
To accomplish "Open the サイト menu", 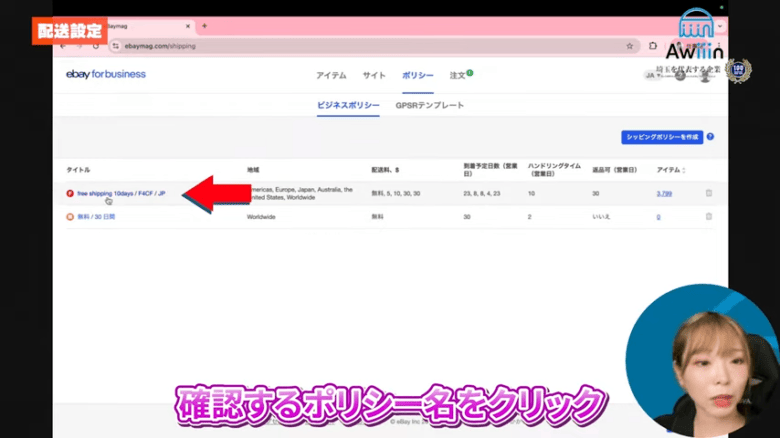I will 374,75.
